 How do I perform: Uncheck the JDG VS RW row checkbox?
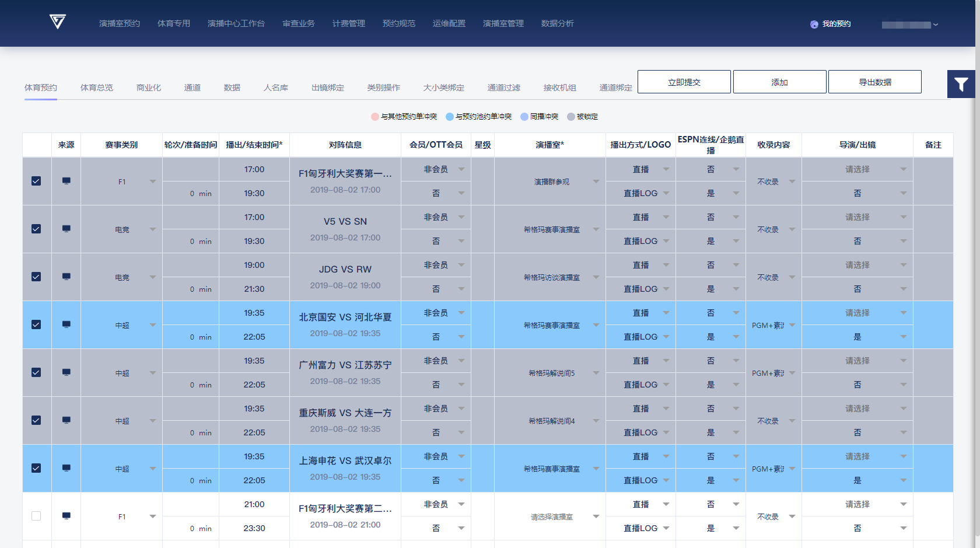pos(36,277)
